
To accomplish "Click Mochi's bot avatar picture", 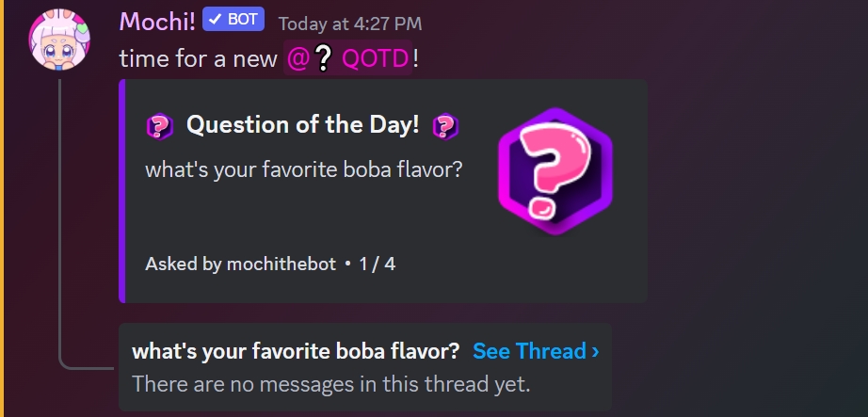I will pos(60,41).
